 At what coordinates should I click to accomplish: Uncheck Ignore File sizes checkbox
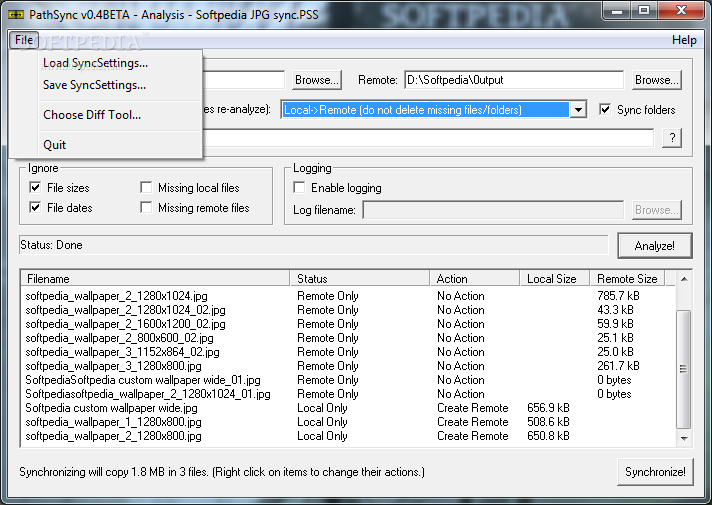pyautogui.click(x=35, y=188)
